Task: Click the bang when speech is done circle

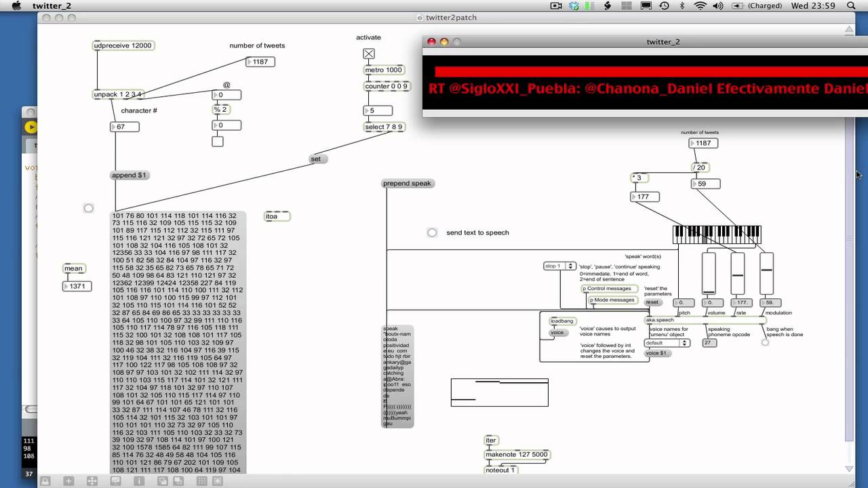Action: click(765, 342)
